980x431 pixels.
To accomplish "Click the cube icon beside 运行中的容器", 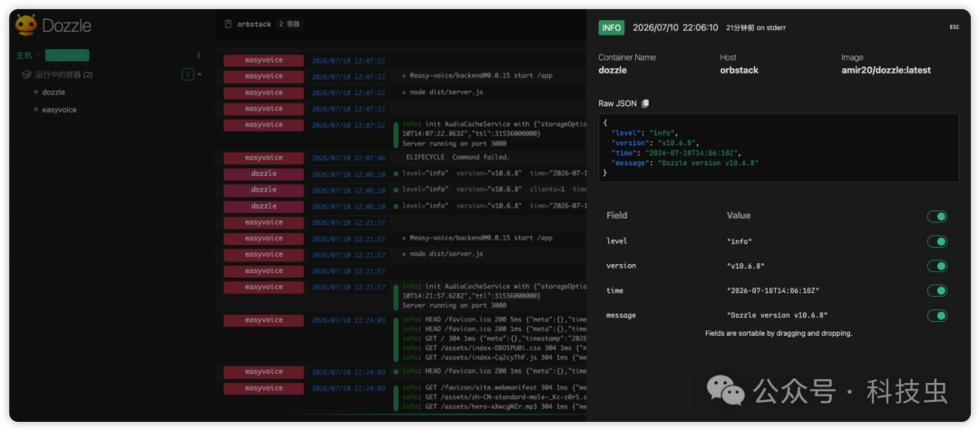I will pos(27,74).
